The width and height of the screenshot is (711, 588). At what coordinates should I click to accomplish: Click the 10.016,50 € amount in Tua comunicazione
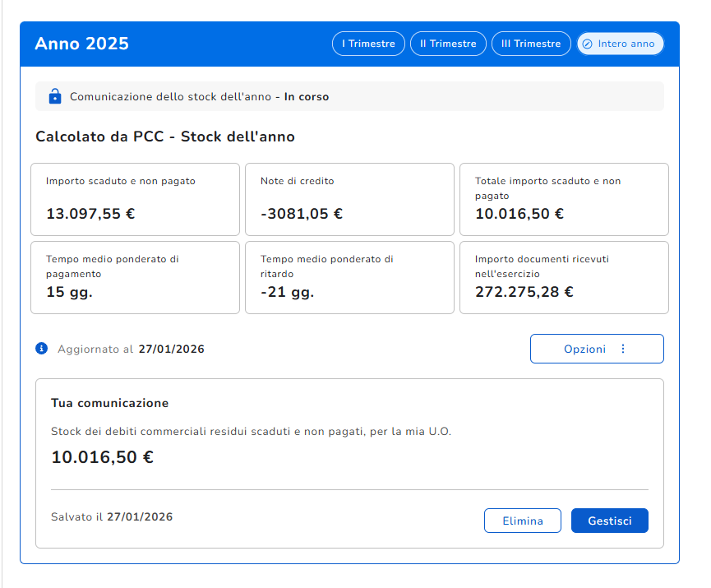(x=103, y=457)
